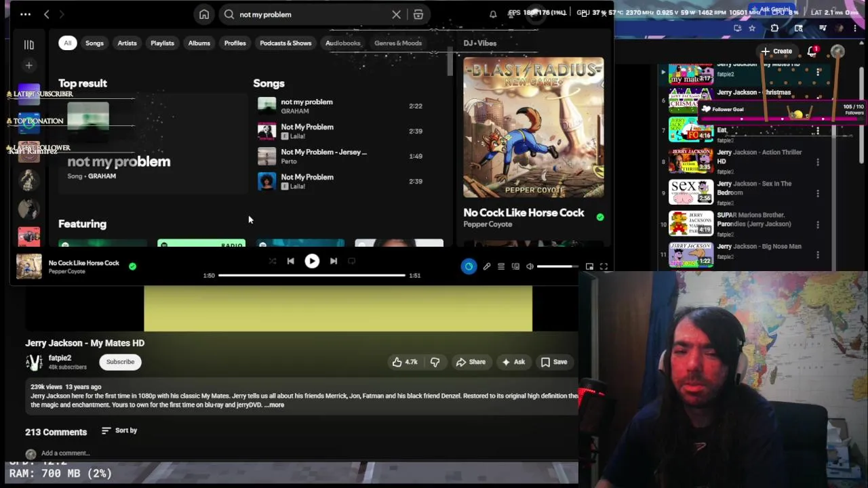The image size is (868, 488).
Task: Open Blast Radius album cover art
Action: 534,127
